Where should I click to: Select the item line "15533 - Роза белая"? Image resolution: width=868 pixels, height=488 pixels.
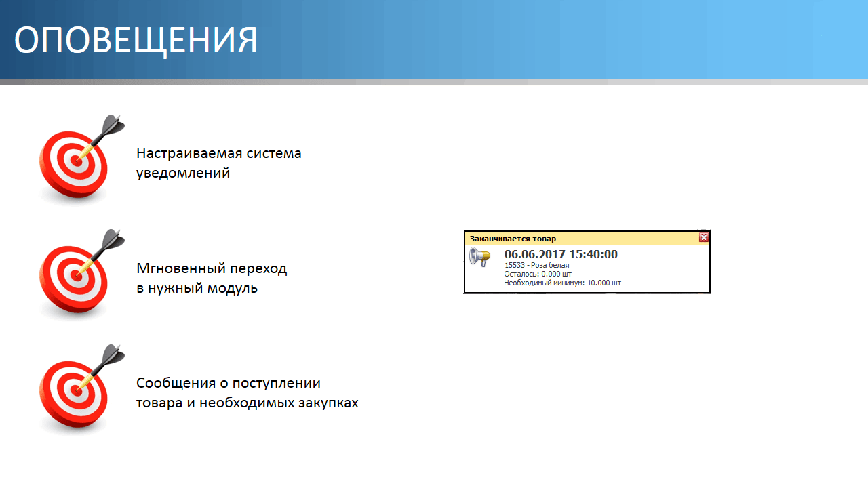coord(537,265)
